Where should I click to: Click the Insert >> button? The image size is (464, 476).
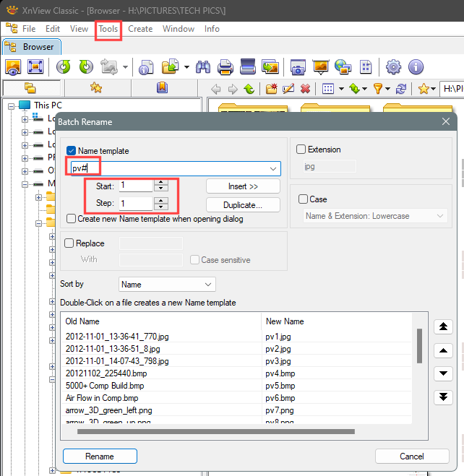point(243,186)
